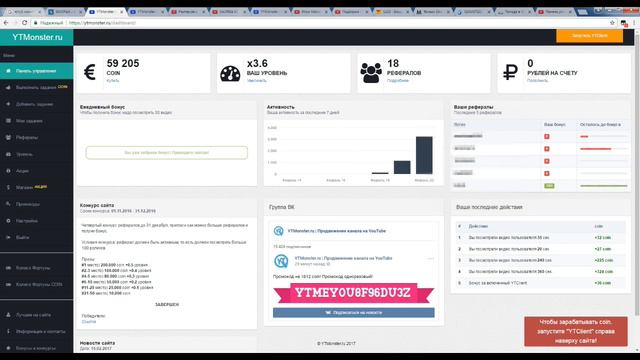The width and height of the screenshot is (640, 360).
Task: Click the browser extension icon beside star
Action: click(x=624, y=23)
